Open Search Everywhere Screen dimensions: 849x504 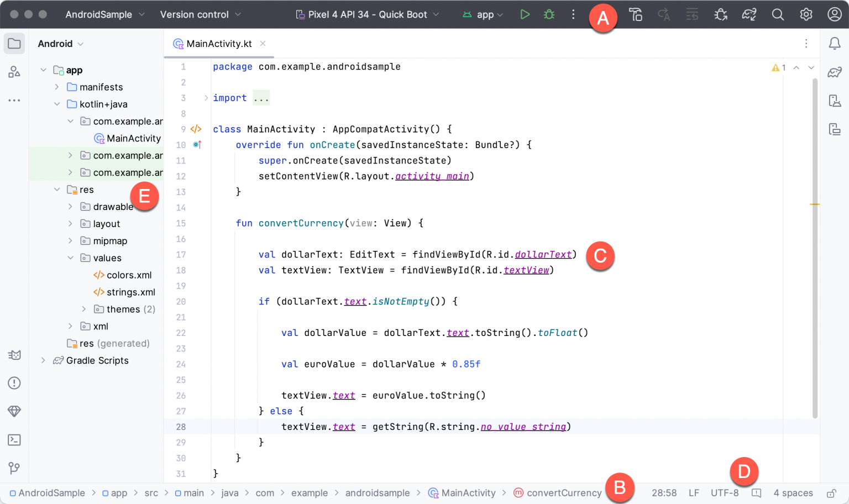pos(778,14)
